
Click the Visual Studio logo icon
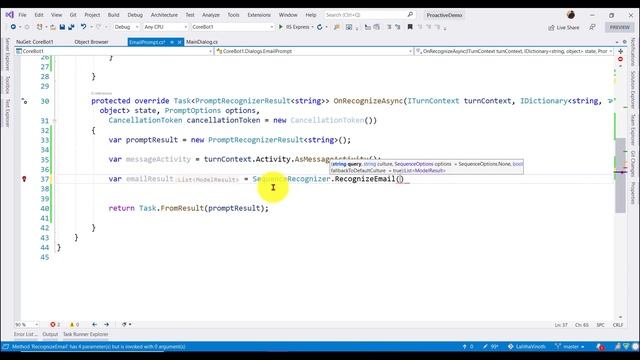(9, 15)
